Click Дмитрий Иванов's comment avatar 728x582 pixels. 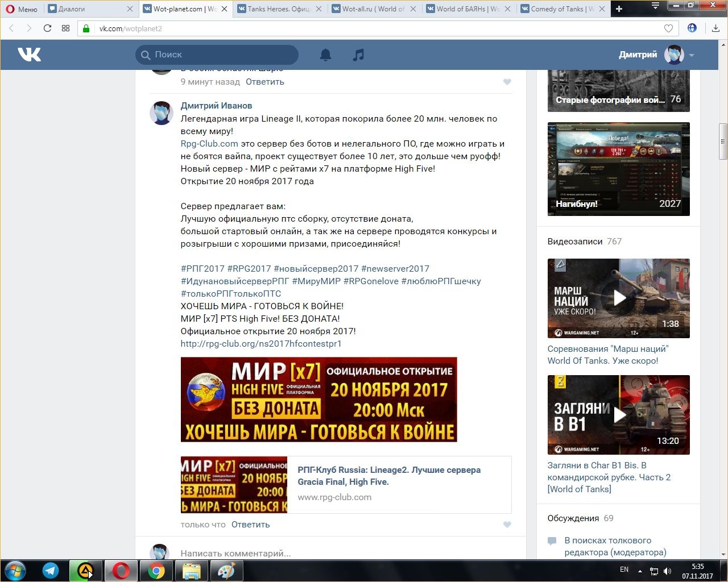(x=162, y=113)
